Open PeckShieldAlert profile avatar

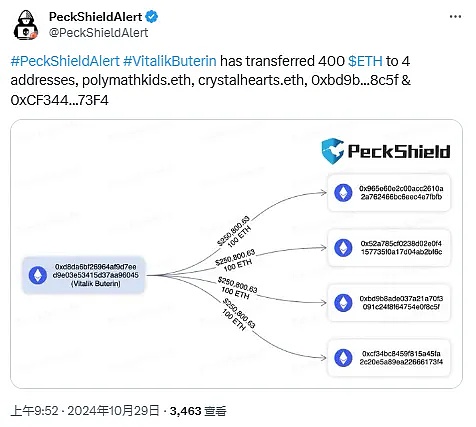26,25
